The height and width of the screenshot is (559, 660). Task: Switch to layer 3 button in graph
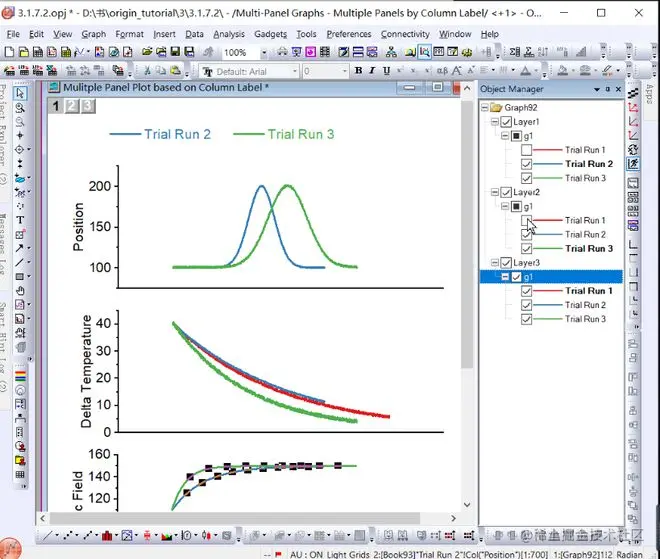tap(88, 106)
